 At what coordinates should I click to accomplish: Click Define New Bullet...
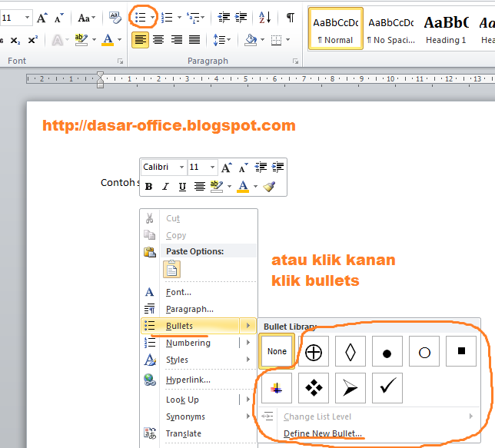tap(323, 433)
